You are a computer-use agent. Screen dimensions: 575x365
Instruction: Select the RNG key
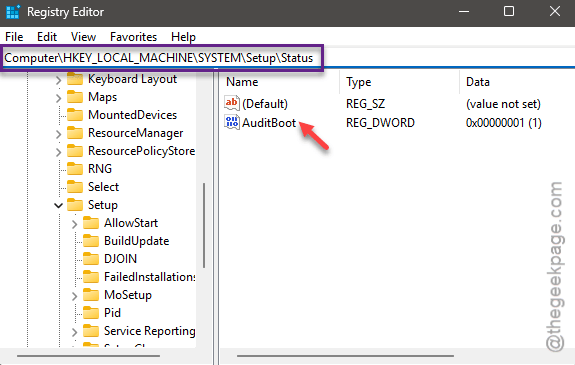click(100, 169)
